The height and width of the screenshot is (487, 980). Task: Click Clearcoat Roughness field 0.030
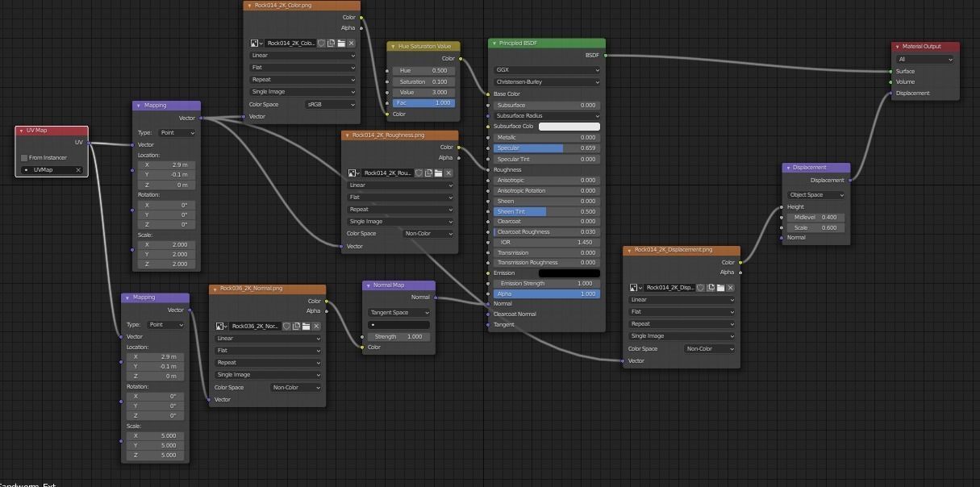coord(547,231)
